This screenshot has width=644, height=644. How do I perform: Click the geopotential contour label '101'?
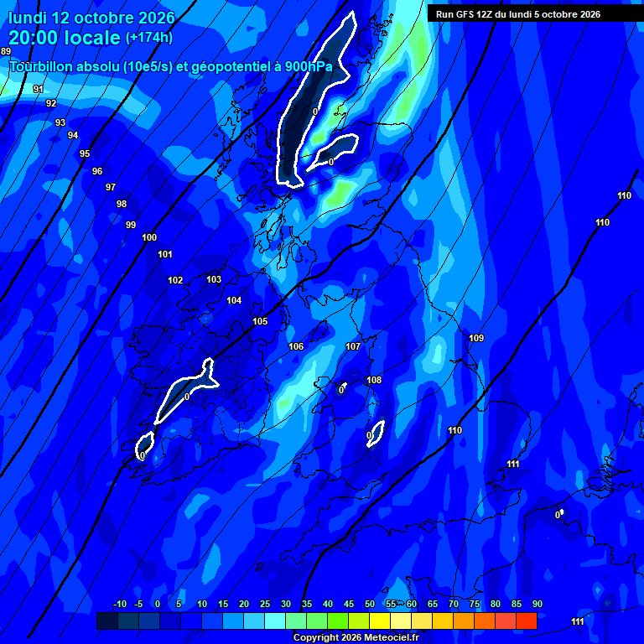[165, 255]
